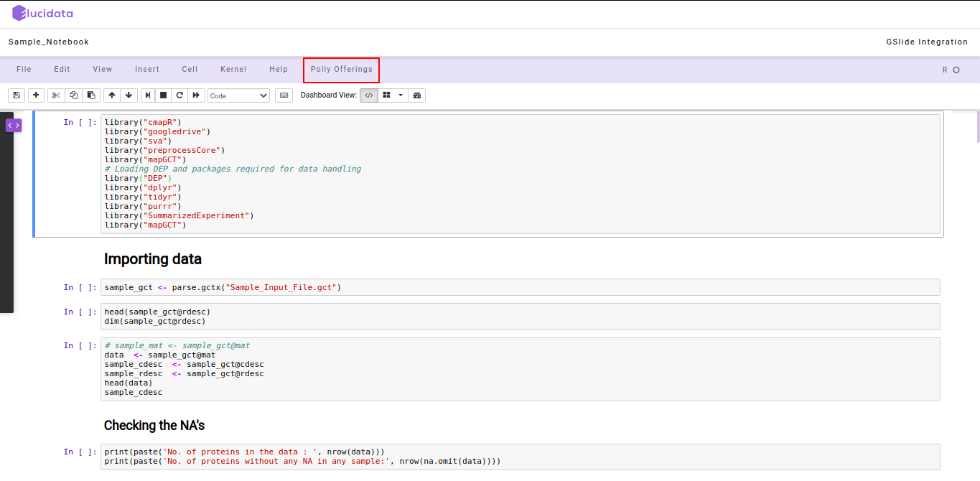980x481 pixels.
Task: Move selected cell down arrow
Action: [129, 95]
